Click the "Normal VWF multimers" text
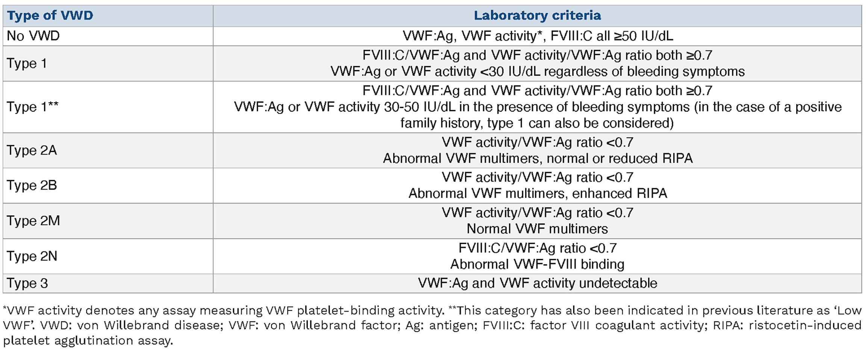Screen dimensions: 868x354 click(537, 228)
